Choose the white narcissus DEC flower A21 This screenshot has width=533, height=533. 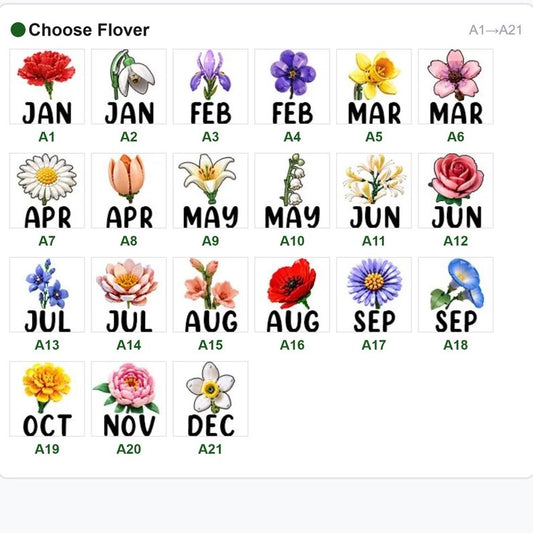(x=210, y=399)
